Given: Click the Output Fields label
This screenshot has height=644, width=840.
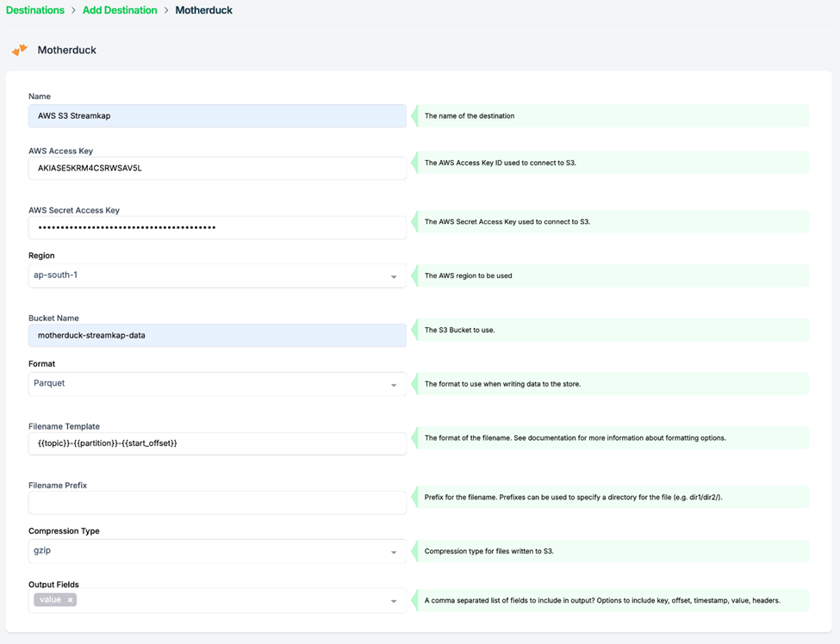Looking at the screenshot, I should pos(53,584).
